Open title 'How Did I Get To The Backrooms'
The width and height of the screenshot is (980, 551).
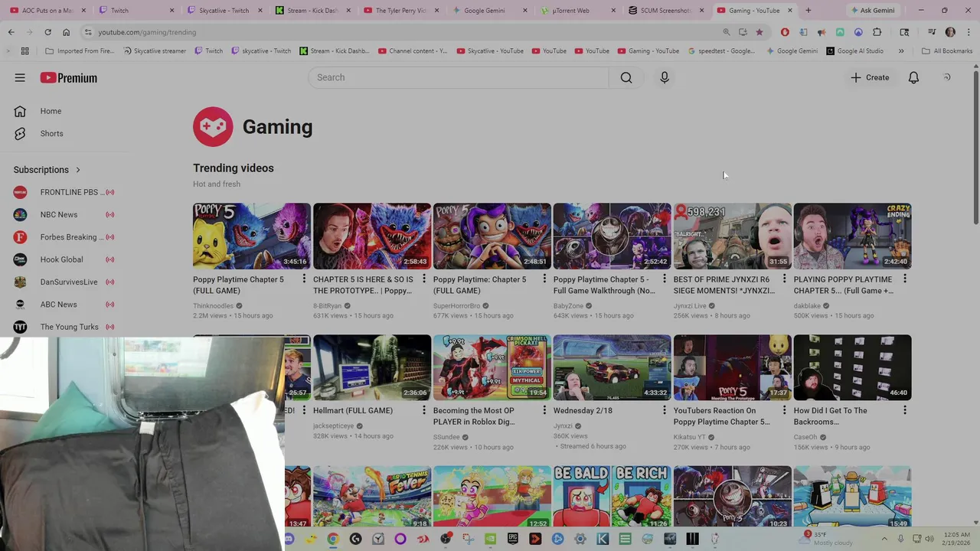[831, 416]
